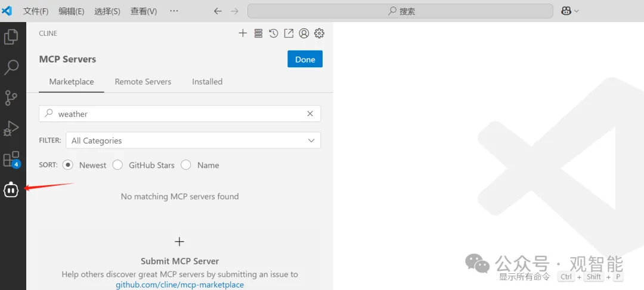Image resolution: width=644 pixels, height=290 pixels.
Task: Open the 文件(F) menu
Action: click(x=36, y=11)
